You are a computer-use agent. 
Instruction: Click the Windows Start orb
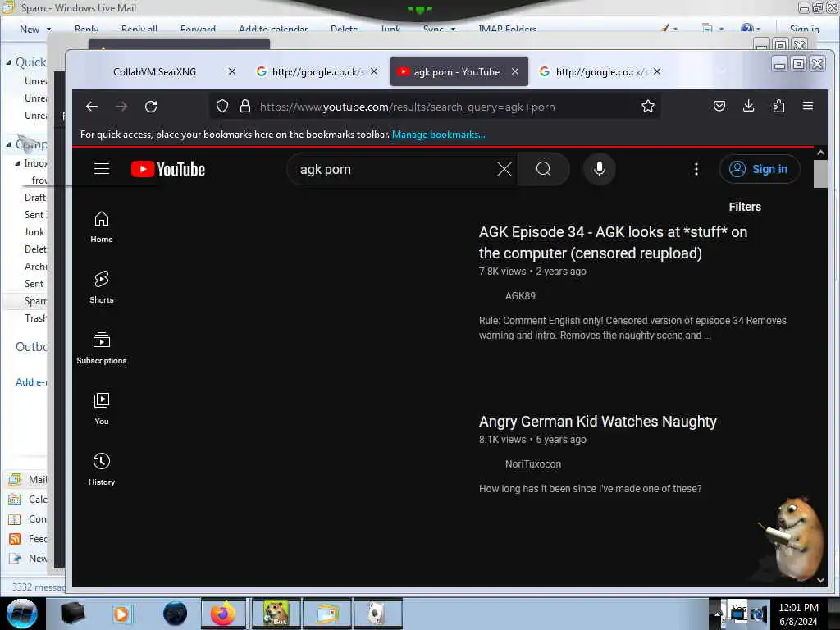[x=22, y=614]
